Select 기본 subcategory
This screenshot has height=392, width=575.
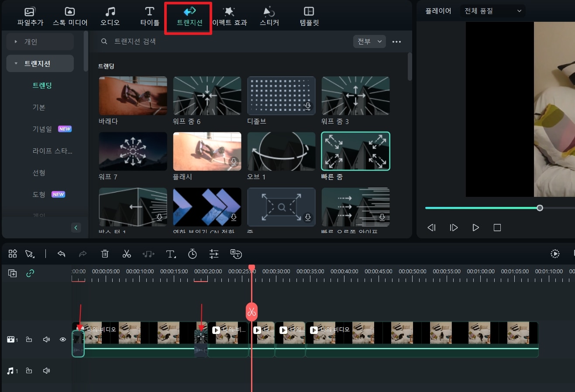pos(39,107)
